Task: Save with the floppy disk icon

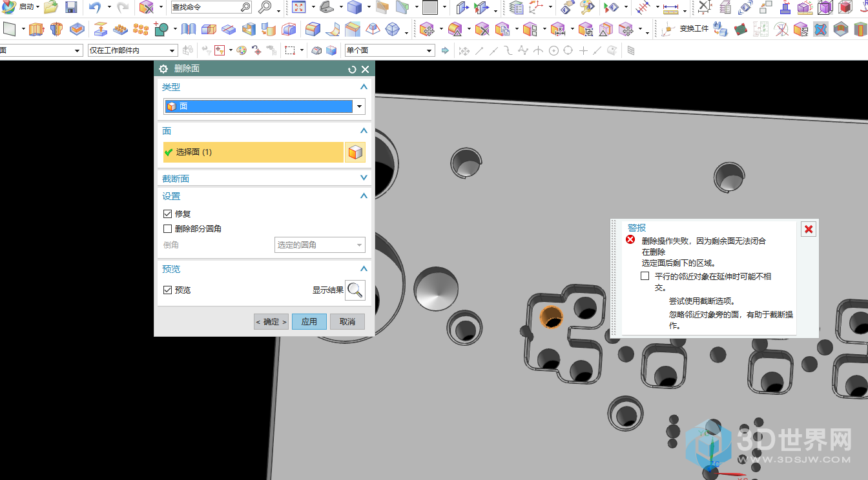Action: point(71,8)
